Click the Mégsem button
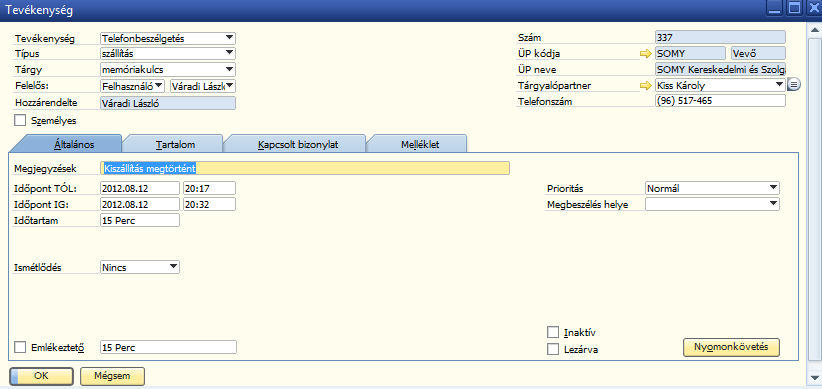 112,376
